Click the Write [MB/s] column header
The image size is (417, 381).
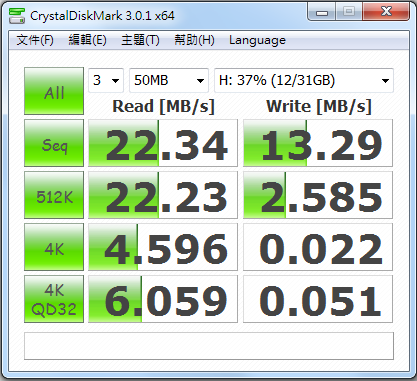click(x=319, y=107)
